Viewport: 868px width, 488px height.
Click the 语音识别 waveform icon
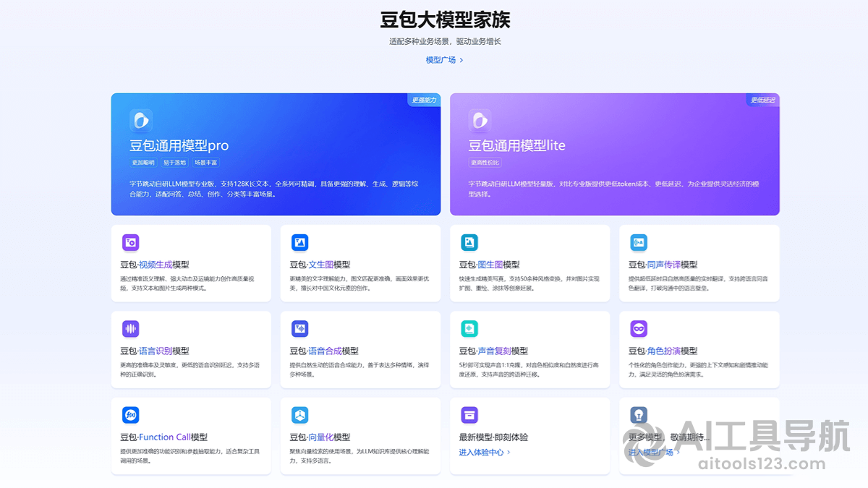pyautogui.click(x=130, y=329)
